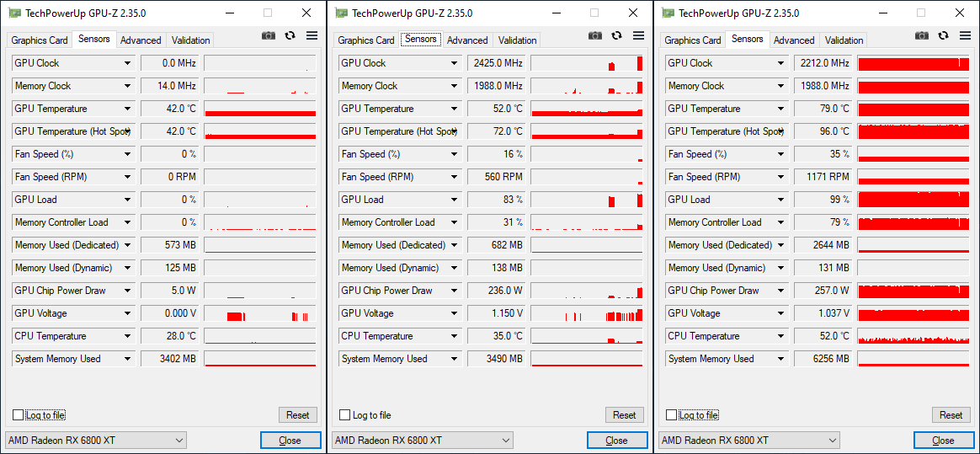
Task: Open the hamburger menu in the rightmost GPU-Z window
Action: [x=965, y=35]
